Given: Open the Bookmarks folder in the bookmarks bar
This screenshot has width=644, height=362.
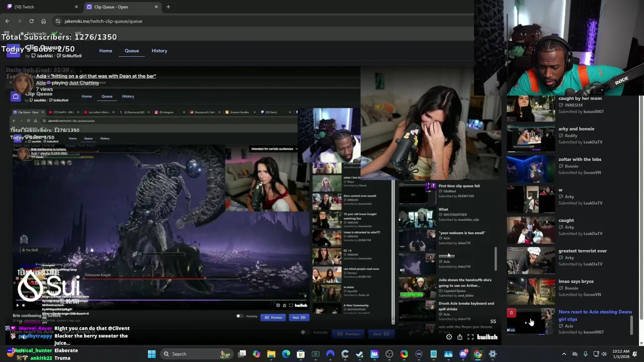Looking at the screenshot, I should 33,33.
